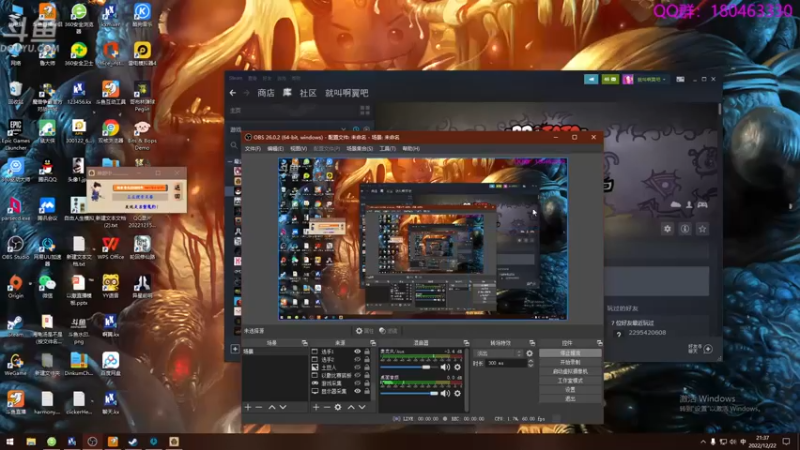This screenshot has height=450, width=800.
Task: Click the transition duration input field
Action: click(506, 363)
